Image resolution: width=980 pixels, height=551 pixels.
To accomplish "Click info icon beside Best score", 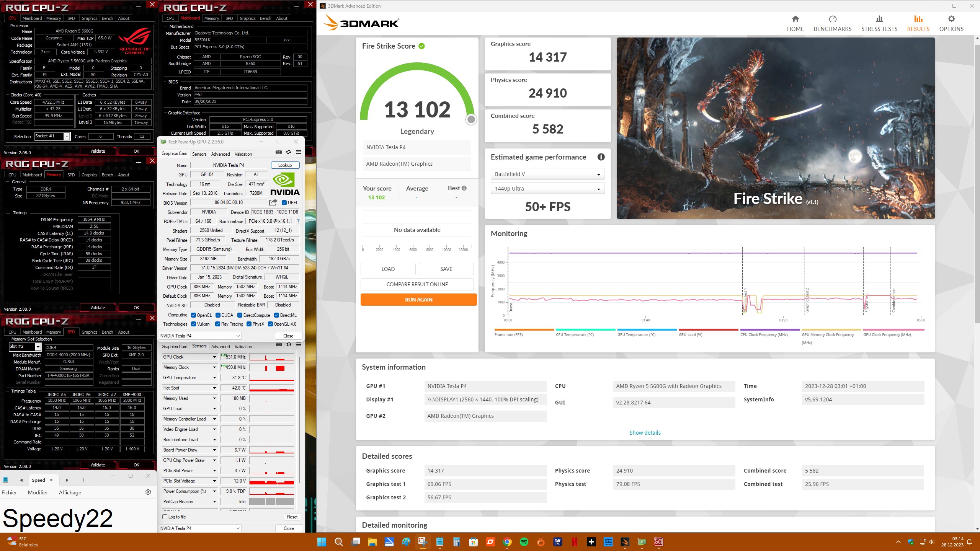I will (464, 188).
